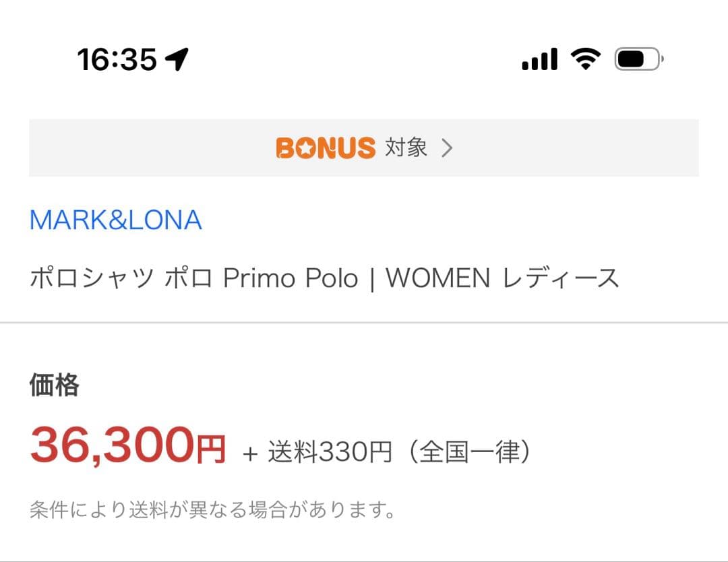Tap the 条件により送料が異なる notice
The image size is (728, 562).
coord(212,509)
